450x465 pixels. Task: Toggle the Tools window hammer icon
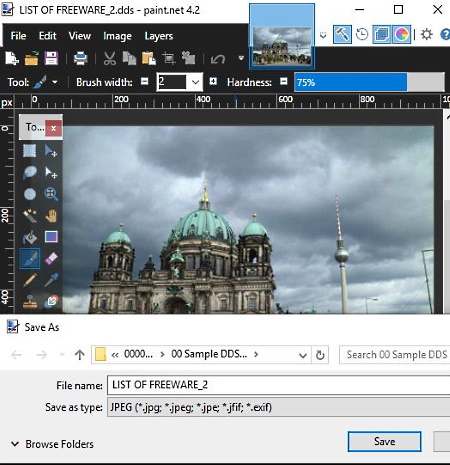[x=342, y=34]
